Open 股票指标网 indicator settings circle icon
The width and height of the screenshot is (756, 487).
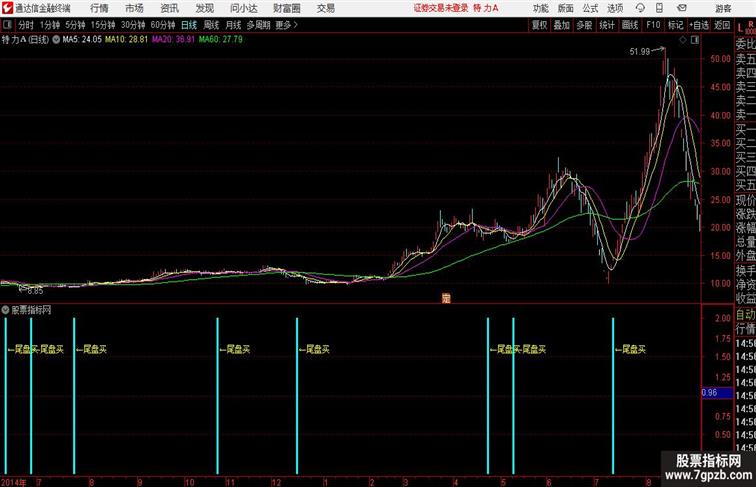[5, 310]
